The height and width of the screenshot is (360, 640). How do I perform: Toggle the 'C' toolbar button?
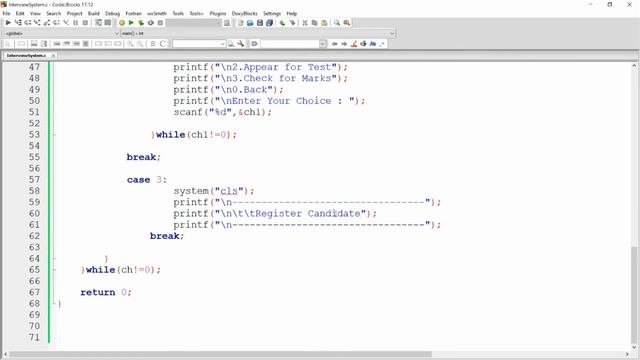[x=162, y=44]
